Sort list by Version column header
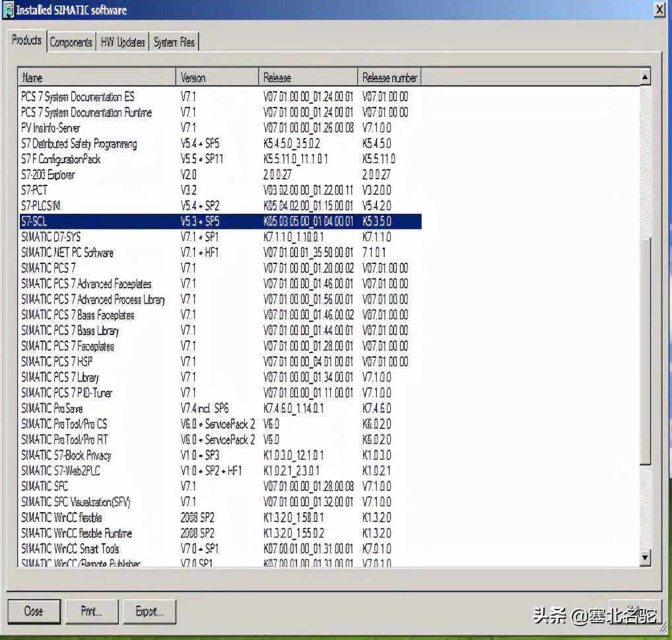 (217, 77)
